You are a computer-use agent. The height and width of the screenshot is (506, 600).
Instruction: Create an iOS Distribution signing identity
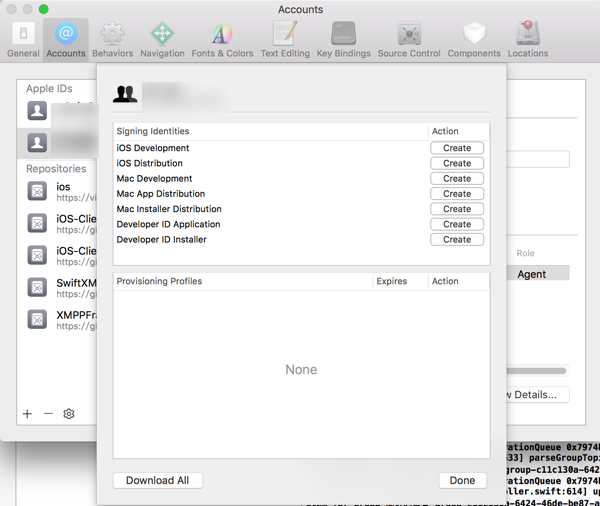pyautogui.click(x=457, y=163)
